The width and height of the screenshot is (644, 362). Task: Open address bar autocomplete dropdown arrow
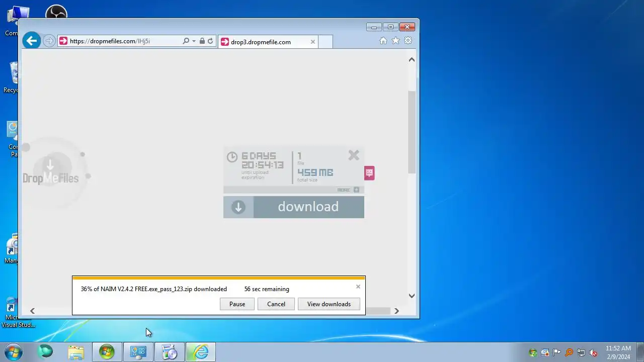coord(194,41)
